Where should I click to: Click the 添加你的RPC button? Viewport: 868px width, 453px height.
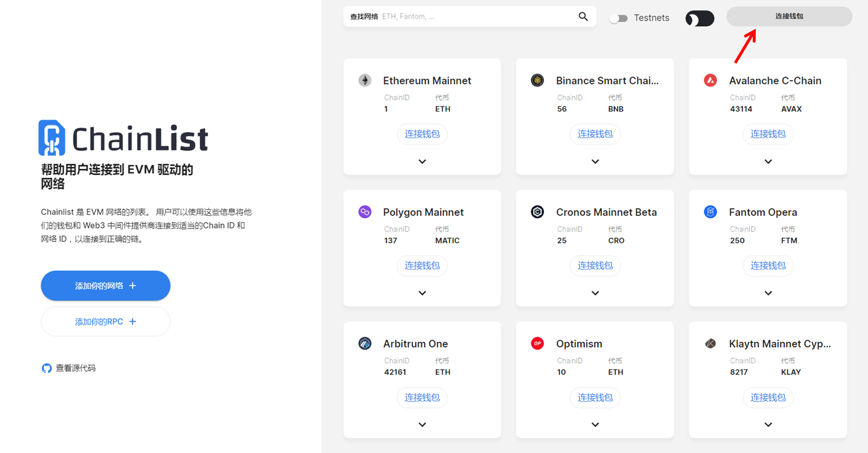[x=105, y=322]
